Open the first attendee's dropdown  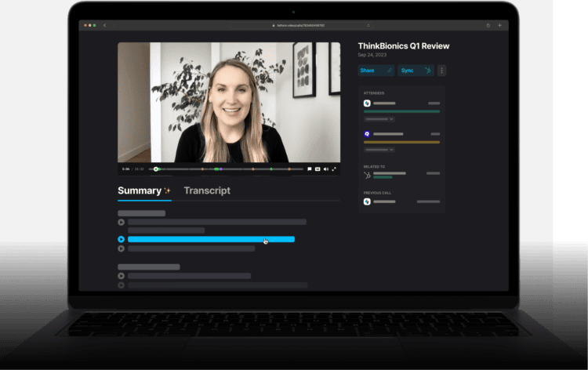click(x=379, y=119)
